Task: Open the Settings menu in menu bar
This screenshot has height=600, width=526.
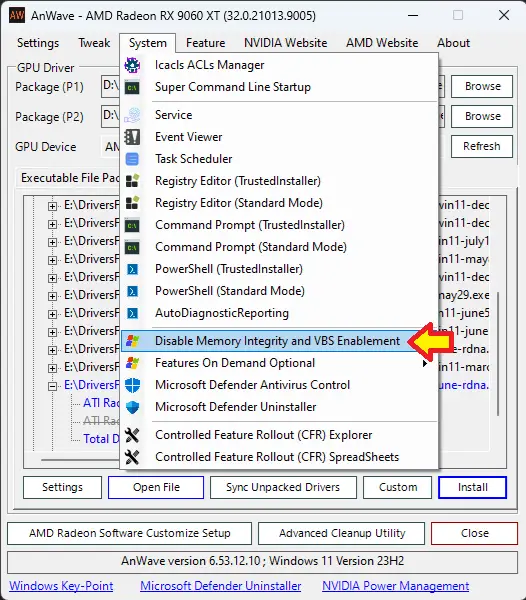Action: (x=38, y=43)
